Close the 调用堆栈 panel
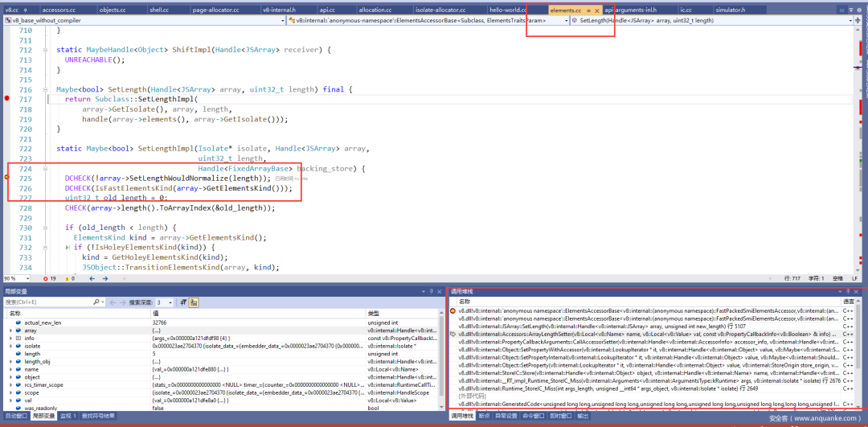The height and width of the screenshot is (427, 868). point(855,291)
